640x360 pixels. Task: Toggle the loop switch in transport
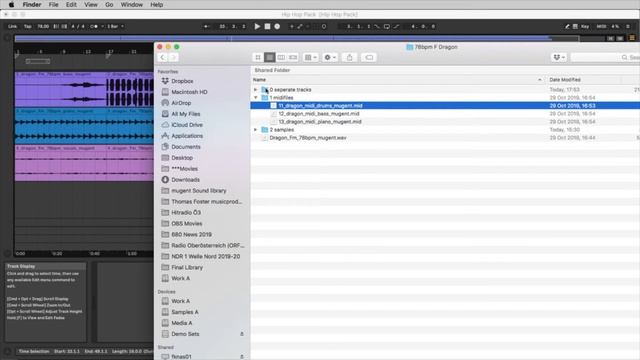point(387,26)
